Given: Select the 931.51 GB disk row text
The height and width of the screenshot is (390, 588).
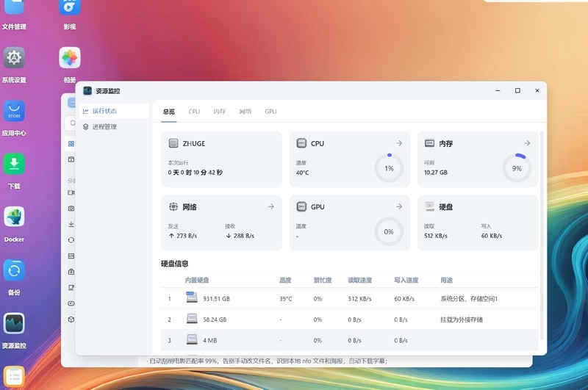Looking at the screenshot, I should (x=216, y=299).
